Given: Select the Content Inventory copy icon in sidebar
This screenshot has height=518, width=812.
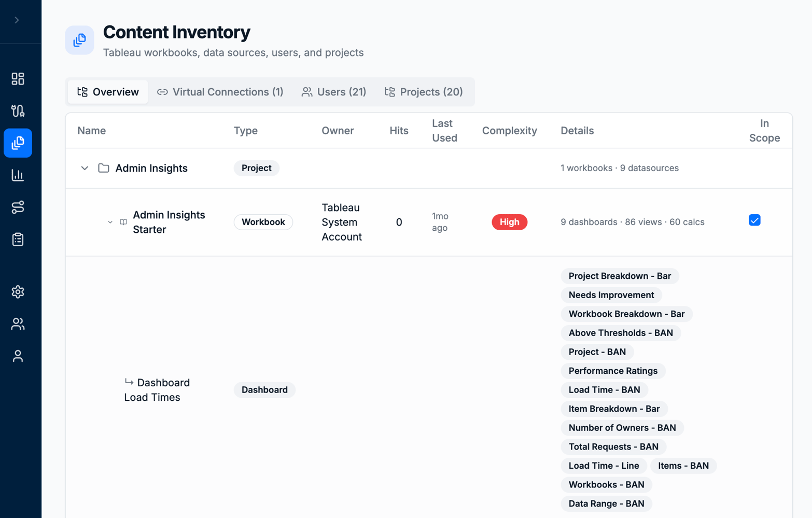Looking at the screenshot, I should (x=18, y=143).
